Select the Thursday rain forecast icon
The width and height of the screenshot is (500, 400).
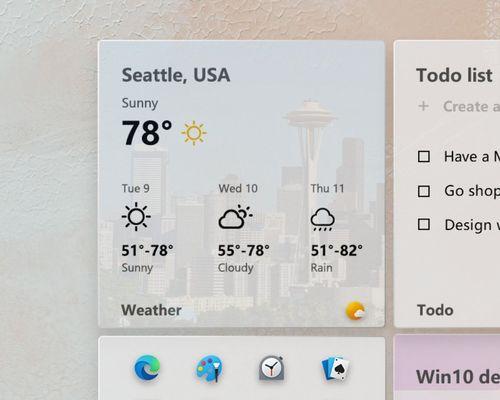(323, 219)
